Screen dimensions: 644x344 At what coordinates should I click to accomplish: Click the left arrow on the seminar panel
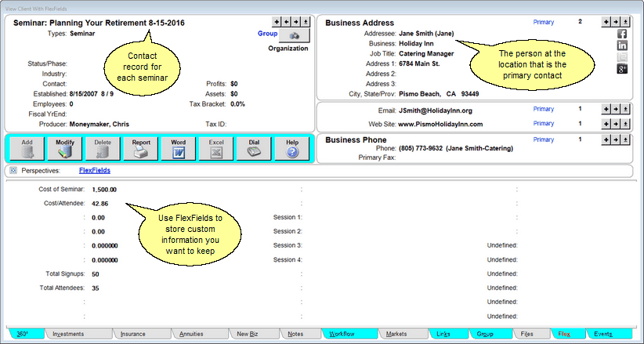coord(286,22)
